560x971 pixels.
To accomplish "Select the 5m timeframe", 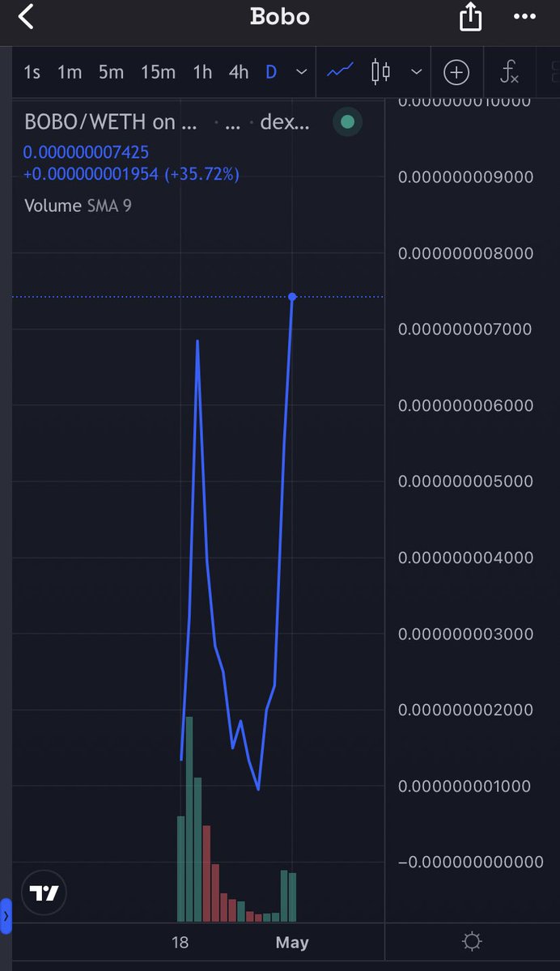I will (111, 72).
